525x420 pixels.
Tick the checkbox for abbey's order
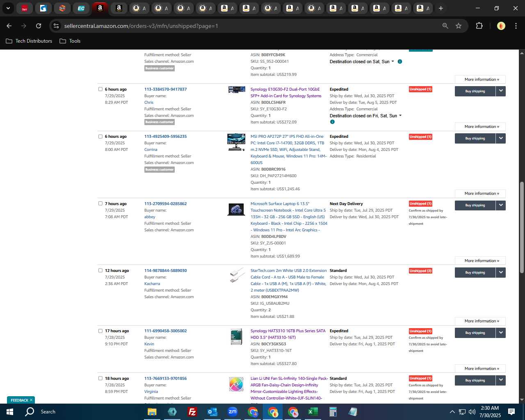click(100, 203)
